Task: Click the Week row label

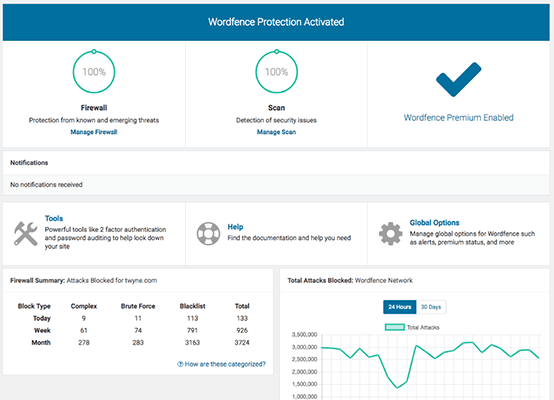Action: click(42, 330)
